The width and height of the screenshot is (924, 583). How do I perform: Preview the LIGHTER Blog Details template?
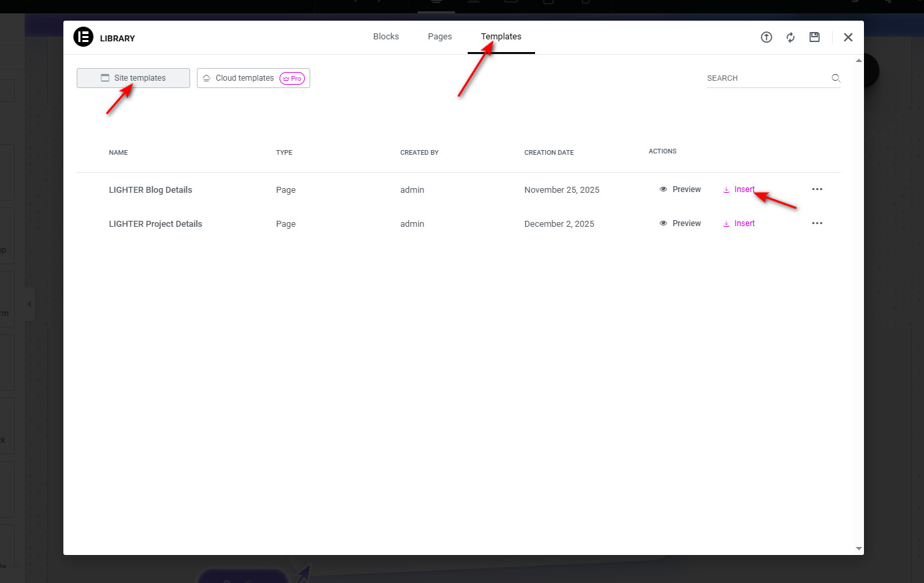(680, 189)
